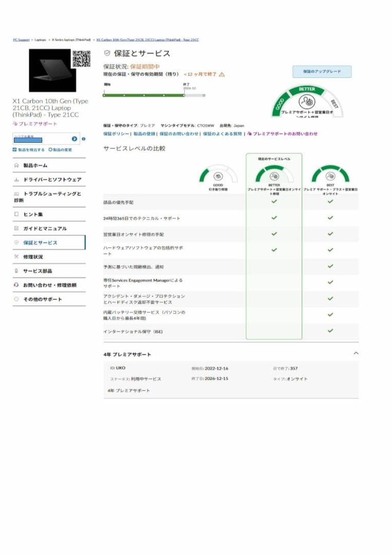This screenshot has width=392, height=555.
Task: Click the shield icon beside 保証とサービス heading
Action: point(107,53)
